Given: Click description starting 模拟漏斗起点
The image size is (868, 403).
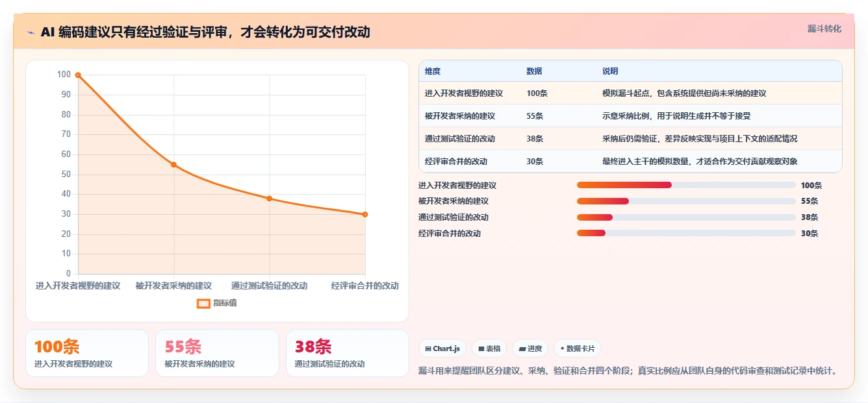Looking at the screenshot, I should (x=684, y=93).
